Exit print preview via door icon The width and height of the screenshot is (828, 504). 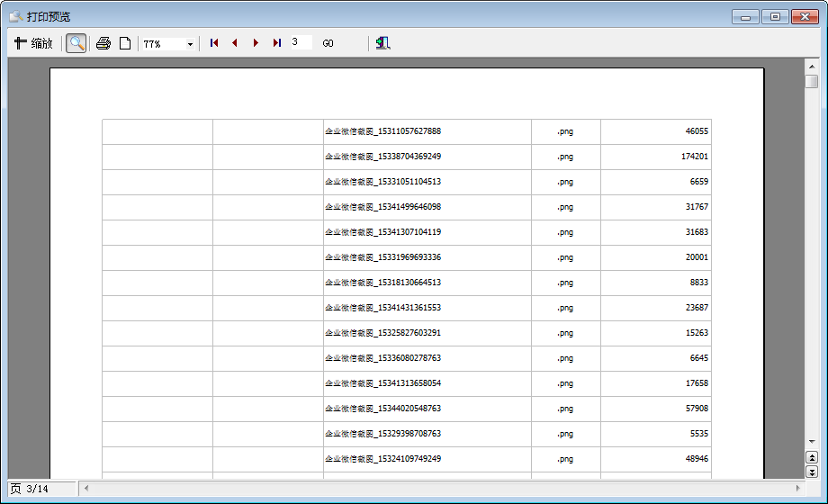383,43
